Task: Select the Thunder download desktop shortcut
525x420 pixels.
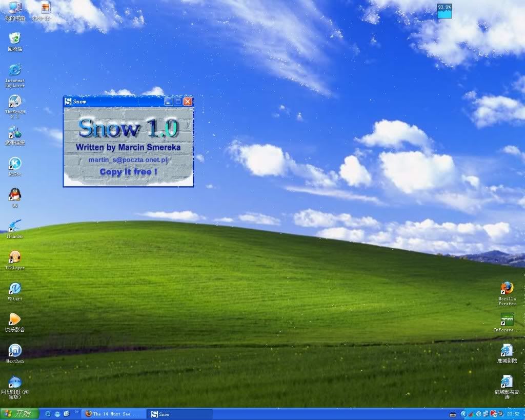Action: click(15, 229)
